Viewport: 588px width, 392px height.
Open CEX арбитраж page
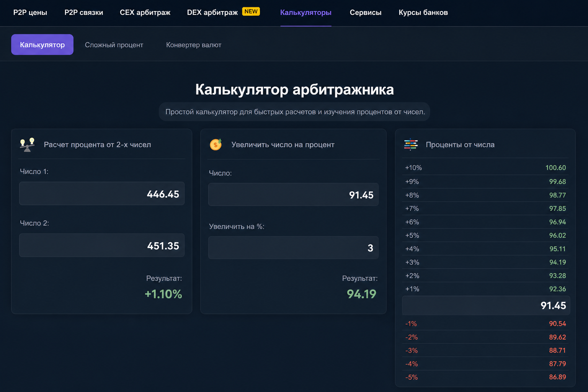[x=145, y=12]
